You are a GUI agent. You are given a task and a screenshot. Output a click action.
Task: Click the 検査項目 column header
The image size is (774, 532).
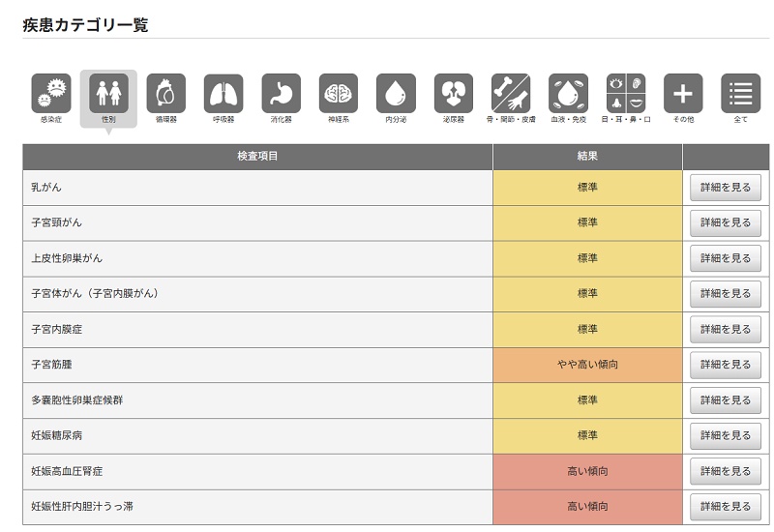257,156
